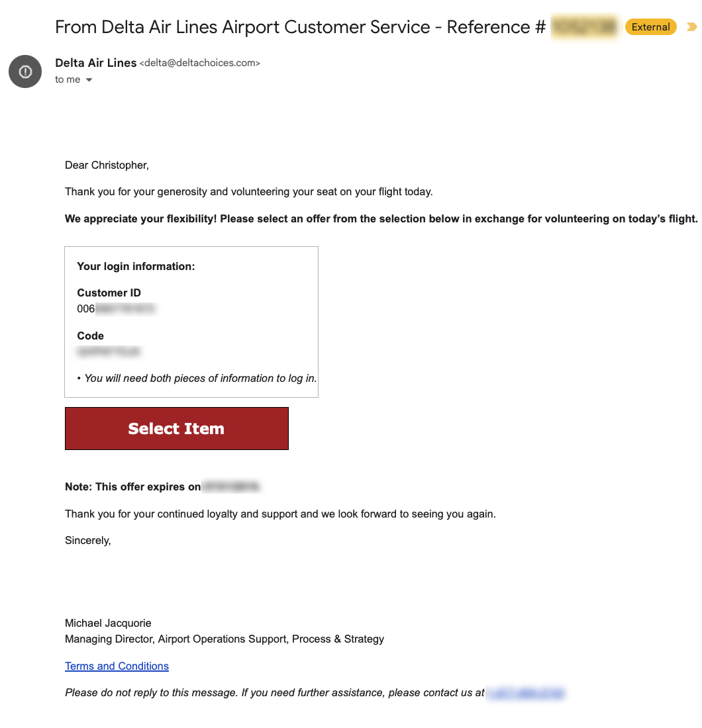The height and width of the screenshot is (728, 702).
Task: Click the "Dear Christopher," greeting
Action: pyautogui.click(x=107, y=165)
